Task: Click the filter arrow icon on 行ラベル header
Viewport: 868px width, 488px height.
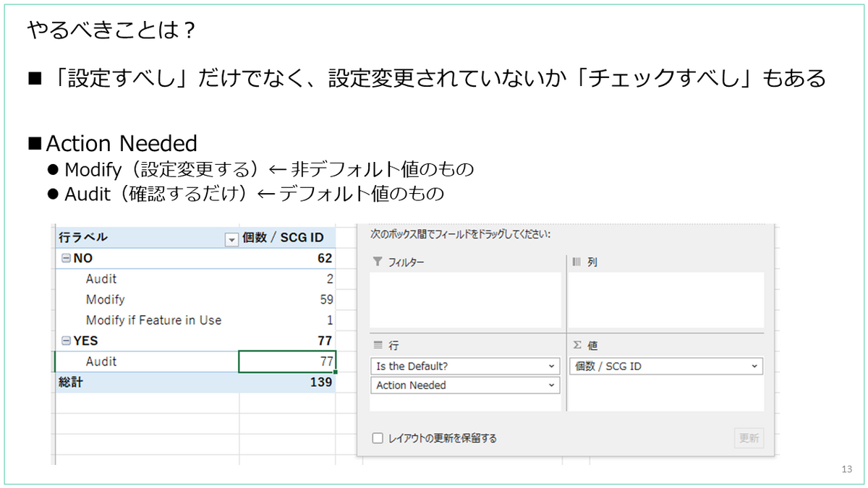Action: pyautogui.click(x=231, y=238)
